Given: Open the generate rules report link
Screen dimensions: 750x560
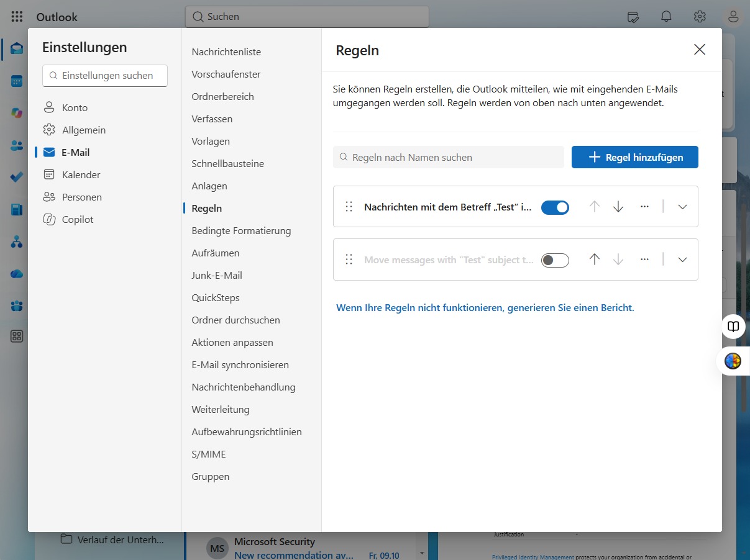Looking at the screenshot, I should tap(485, 307).
